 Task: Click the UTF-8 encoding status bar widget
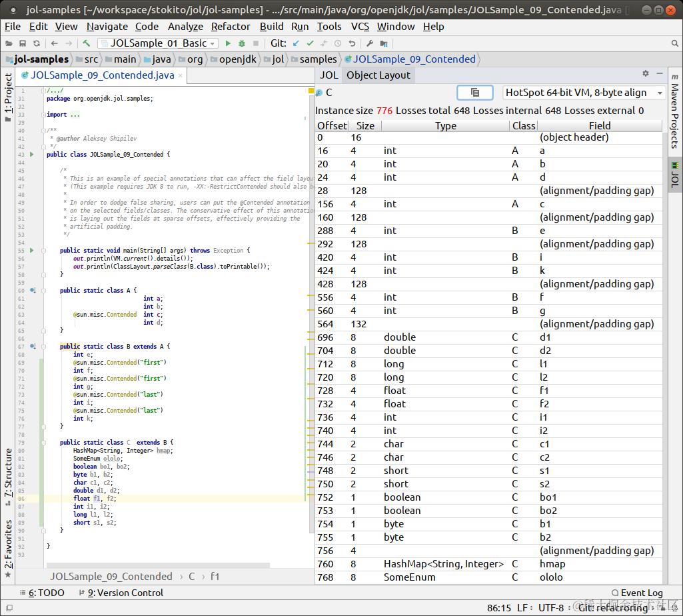click(551, 608)
